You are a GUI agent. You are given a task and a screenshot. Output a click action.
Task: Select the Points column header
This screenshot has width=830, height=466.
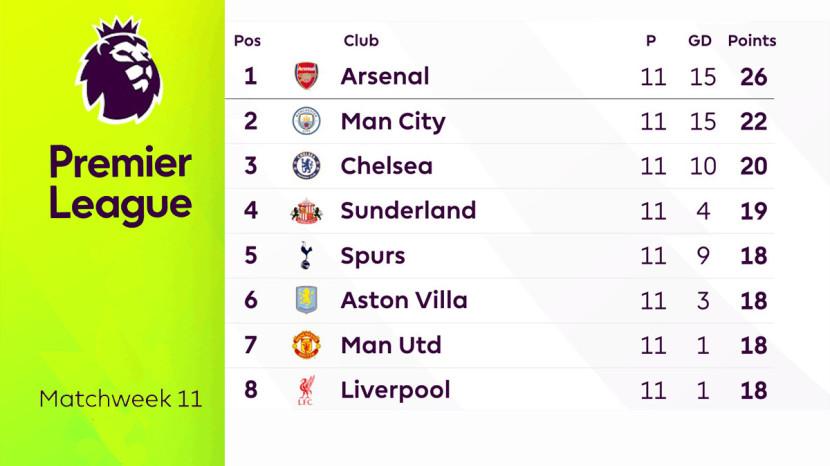coord(752,41)
